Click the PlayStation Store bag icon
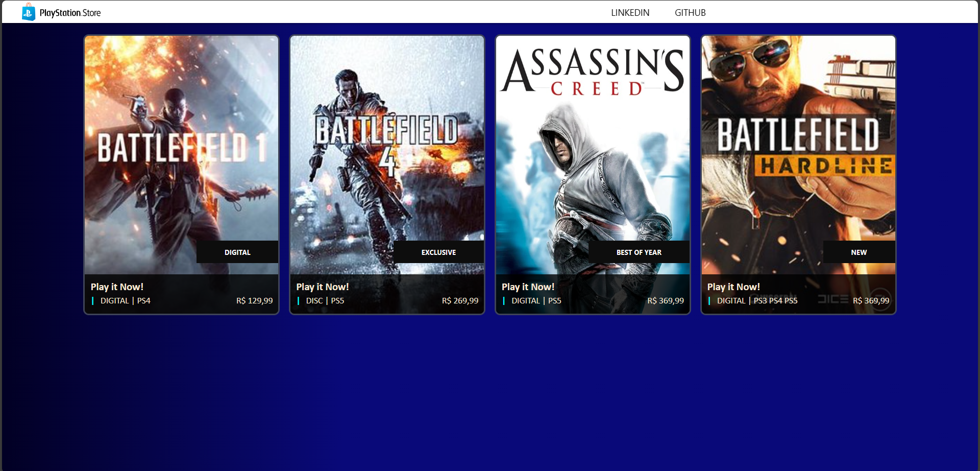Viewport: 980px width, 471px height. [x=28, y=12]
